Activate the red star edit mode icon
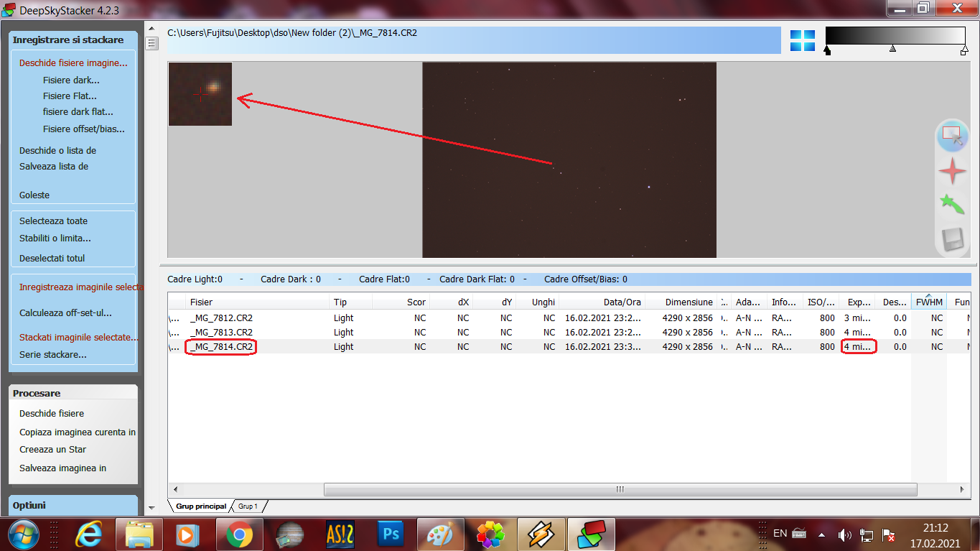The image size is (980, 551). coord(953,171)
